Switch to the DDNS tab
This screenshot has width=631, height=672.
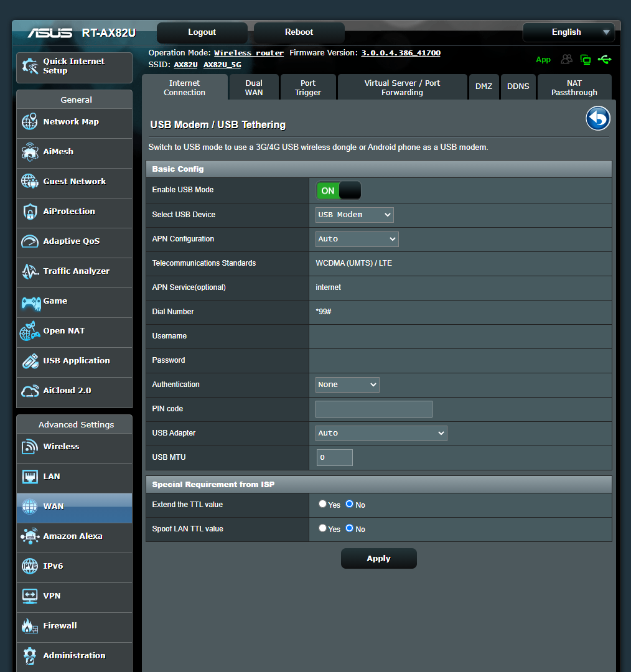pos(518,86)
